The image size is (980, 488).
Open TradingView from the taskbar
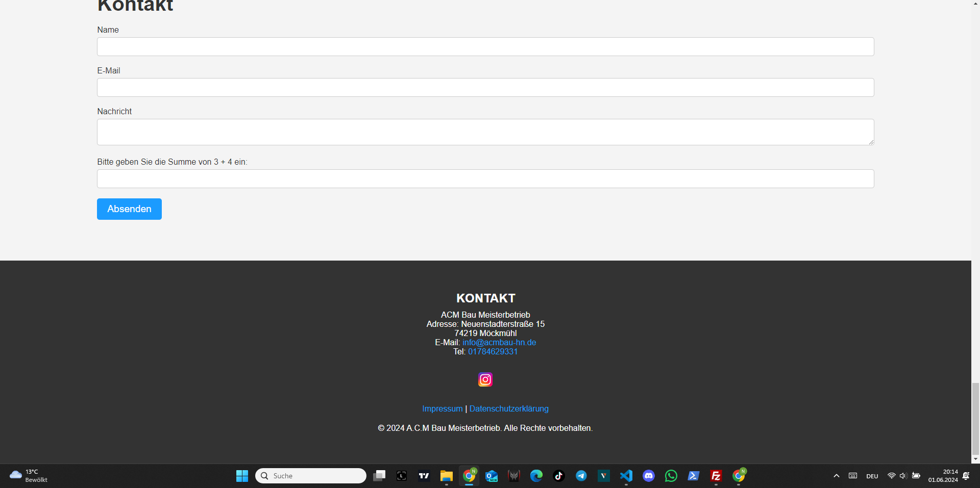click(424, 476)
